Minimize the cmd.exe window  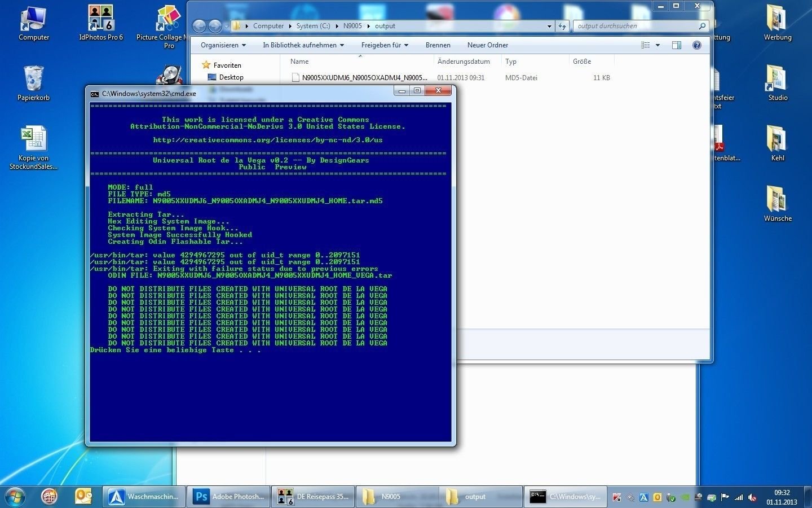point(402,91)
